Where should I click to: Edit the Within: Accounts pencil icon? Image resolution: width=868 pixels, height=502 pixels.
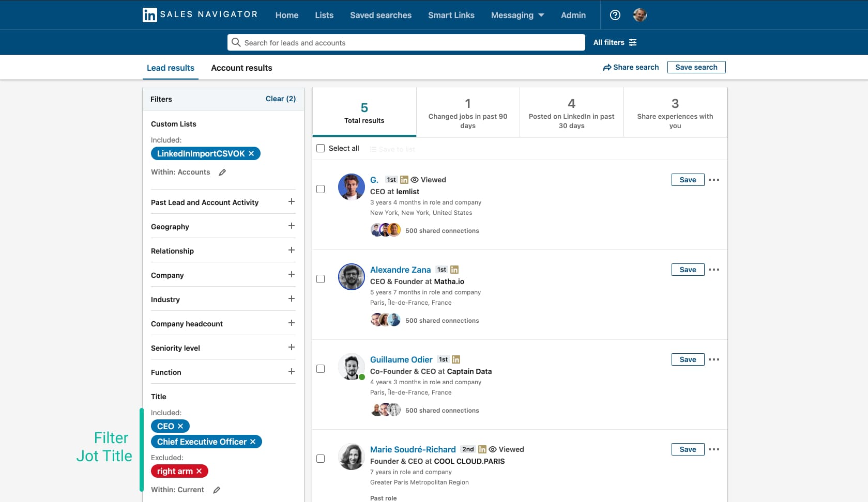tap(222, 172)
